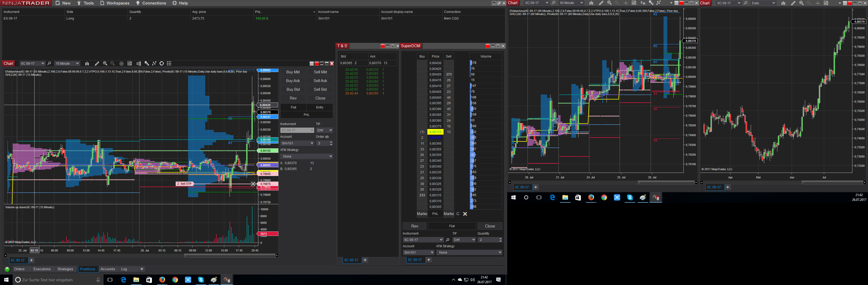Open Data Box in the Daily chart

pos(826,3)
